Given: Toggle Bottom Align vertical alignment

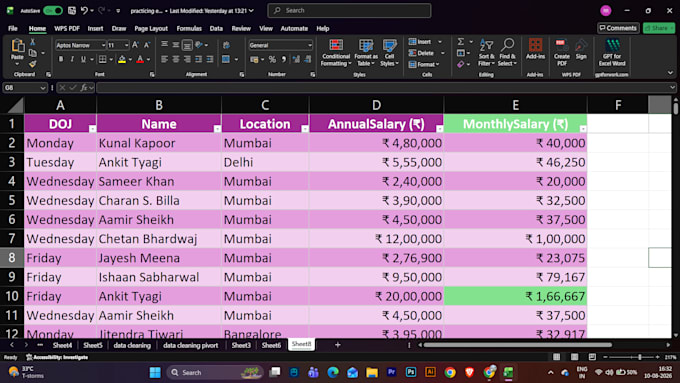Looking at the screenshot, I should click(187, 45).
